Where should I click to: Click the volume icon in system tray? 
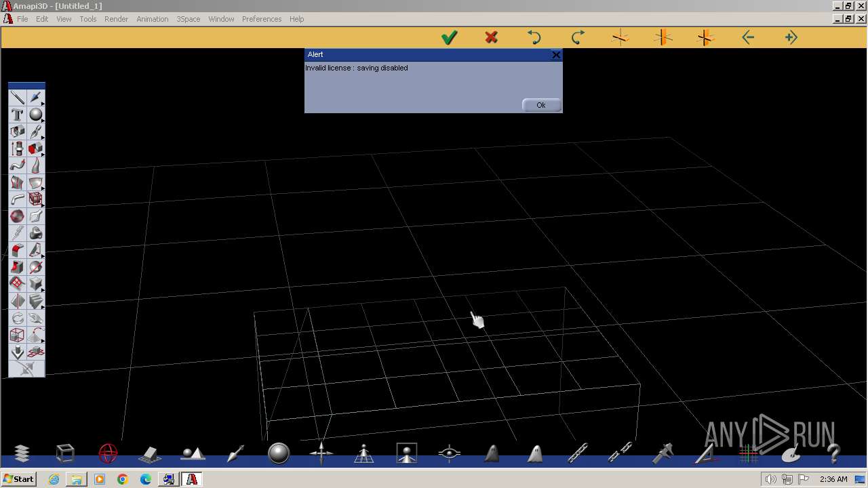point(771,479)
